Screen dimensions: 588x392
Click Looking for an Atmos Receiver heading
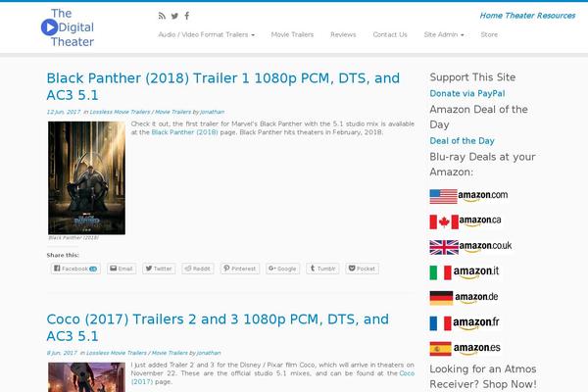483,376
